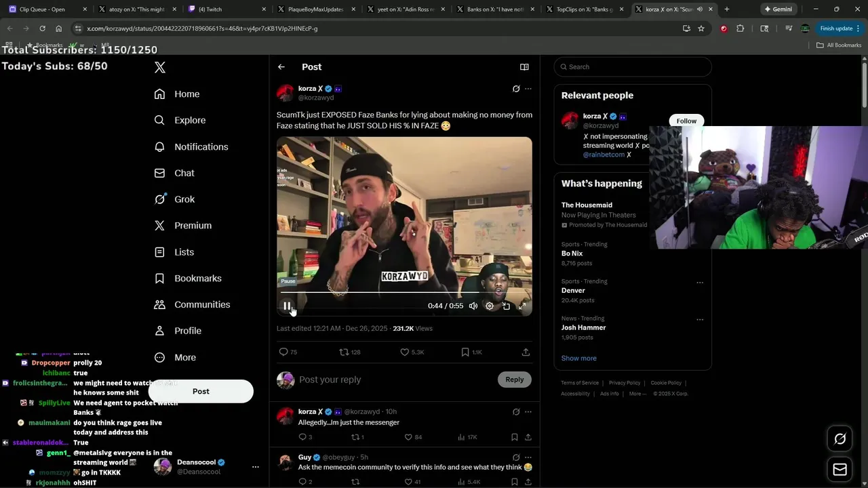The image size is (868, 488).
Task: Open Grok in the sidebar
Action: tap(174, 199)
